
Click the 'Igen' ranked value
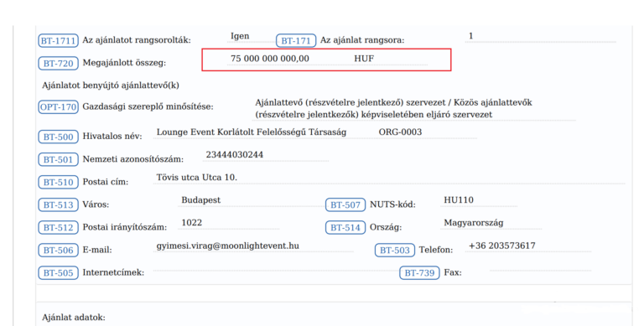[240, 36]
